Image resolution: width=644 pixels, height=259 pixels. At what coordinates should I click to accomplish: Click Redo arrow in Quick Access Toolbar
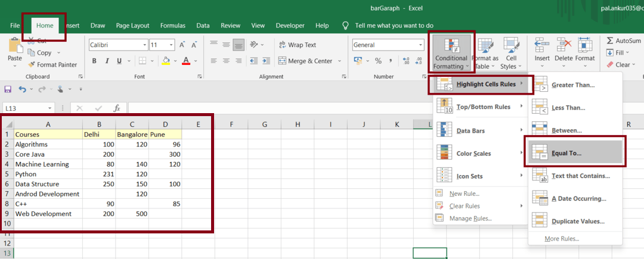[x=42, y=89]
